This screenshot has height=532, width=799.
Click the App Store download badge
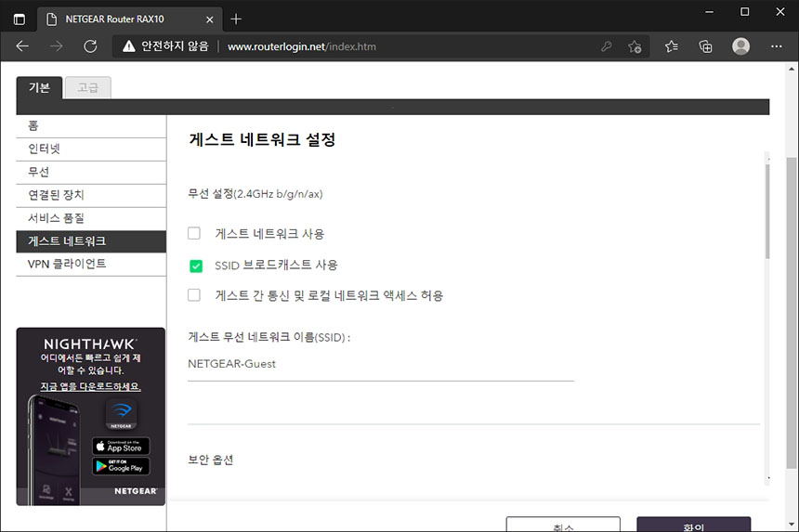coord(121,447)
